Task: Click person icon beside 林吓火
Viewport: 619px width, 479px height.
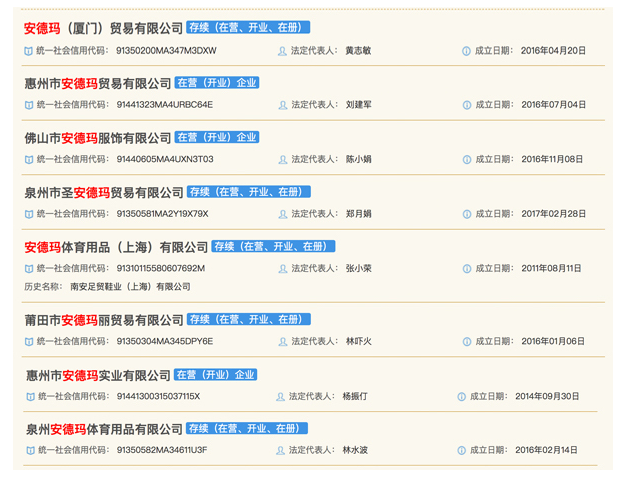Action: (x=283, y=342)
